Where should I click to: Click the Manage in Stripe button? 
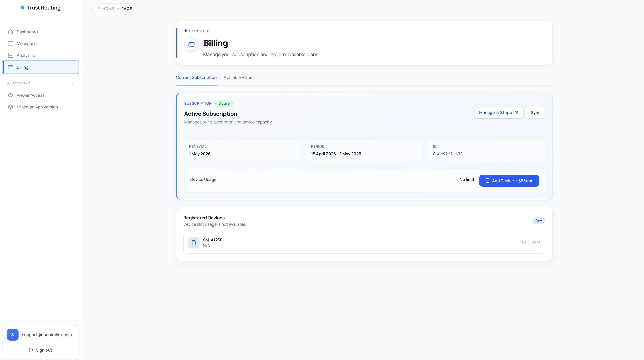(x=499, y=112)
